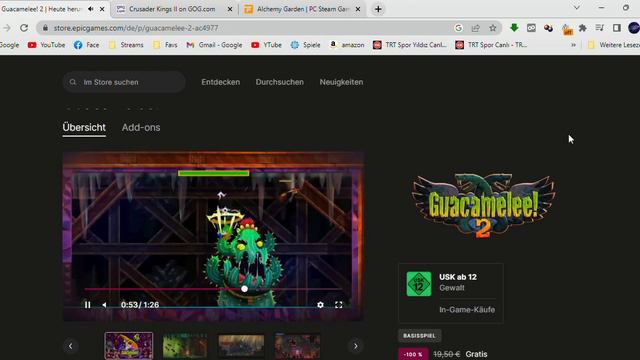Click the BASISSPIEL label badge
The height and width of the screenshot is (360, 640).
(420, 336)
